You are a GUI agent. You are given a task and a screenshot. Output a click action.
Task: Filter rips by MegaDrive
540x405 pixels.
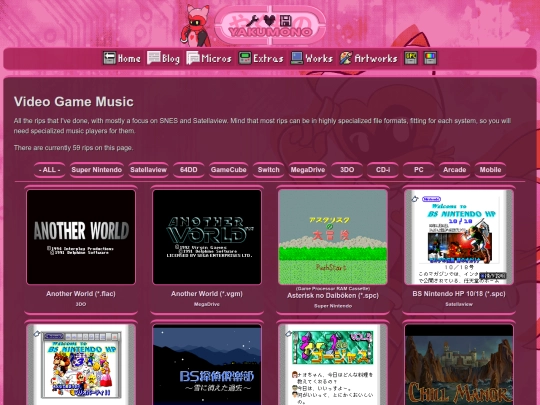pyautogui.click(x=308, y=170)
